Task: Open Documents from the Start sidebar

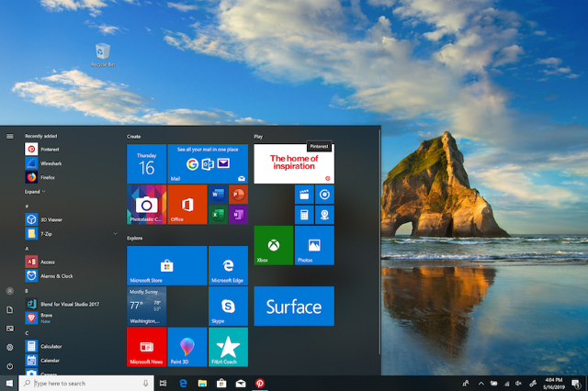Action: coord(10,309)
